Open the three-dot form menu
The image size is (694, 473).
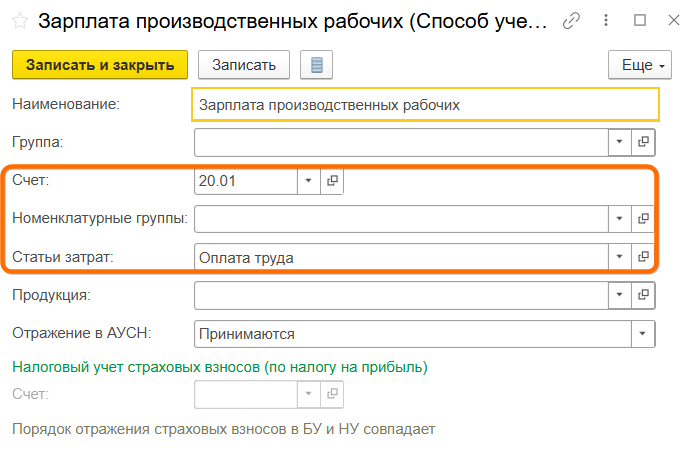pyautogui.click(x=606, y=20)
